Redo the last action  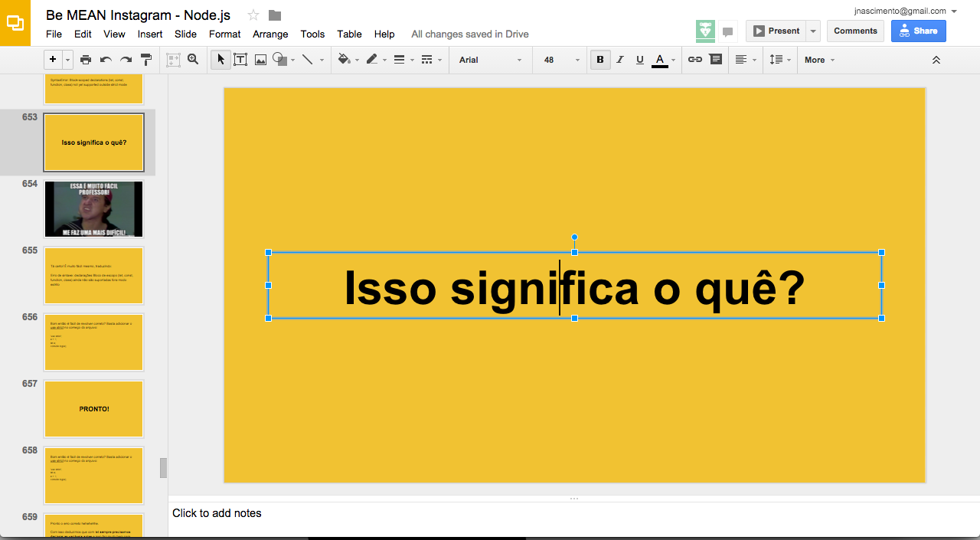coord(126,60)
